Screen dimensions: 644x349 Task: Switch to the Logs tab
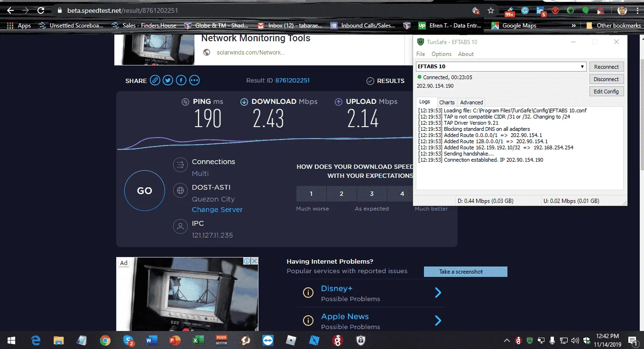pos(424,102)
